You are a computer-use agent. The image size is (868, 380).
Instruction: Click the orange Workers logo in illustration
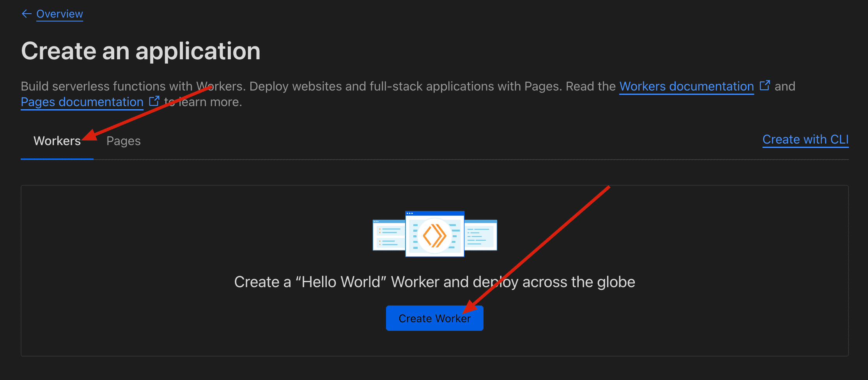434,236
